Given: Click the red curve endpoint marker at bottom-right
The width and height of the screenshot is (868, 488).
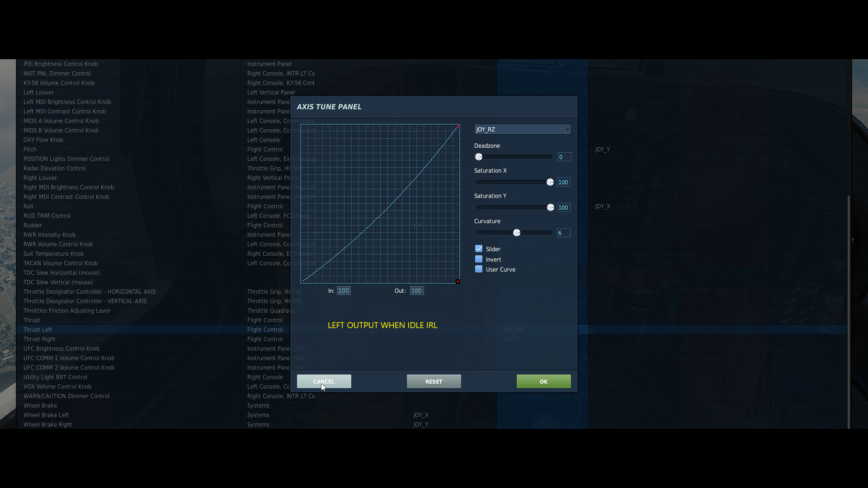Looking at the screenshot, I should [458, 282].
